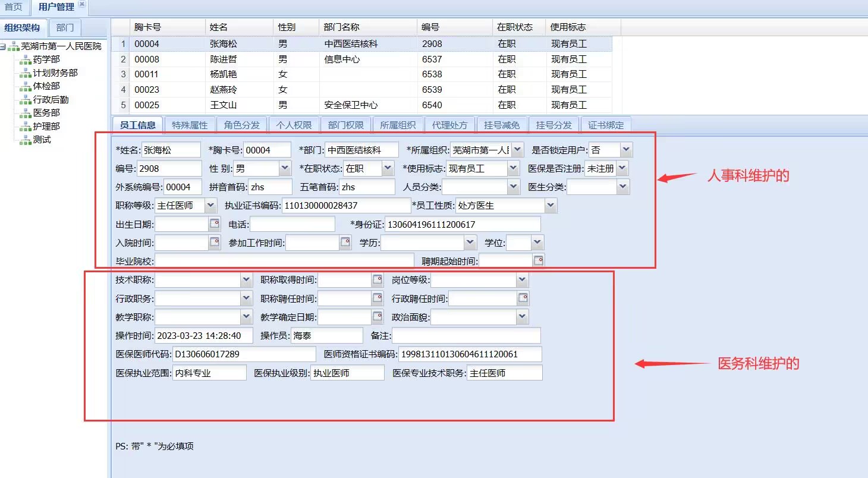Image resolution: width=868 pixels, height=478 pixels.
Task: Open the calendar picker for 行政聘任时间
Action: 523,298
